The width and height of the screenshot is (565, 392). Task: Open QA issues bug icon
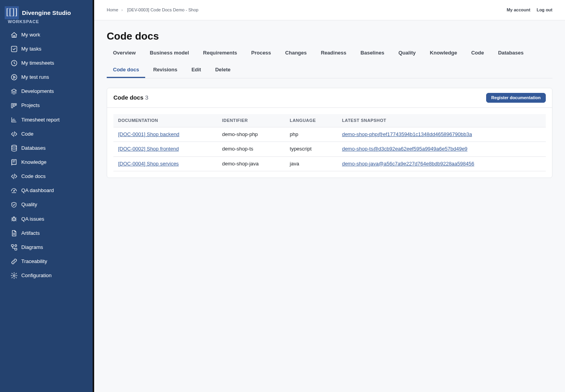point(14,219)
